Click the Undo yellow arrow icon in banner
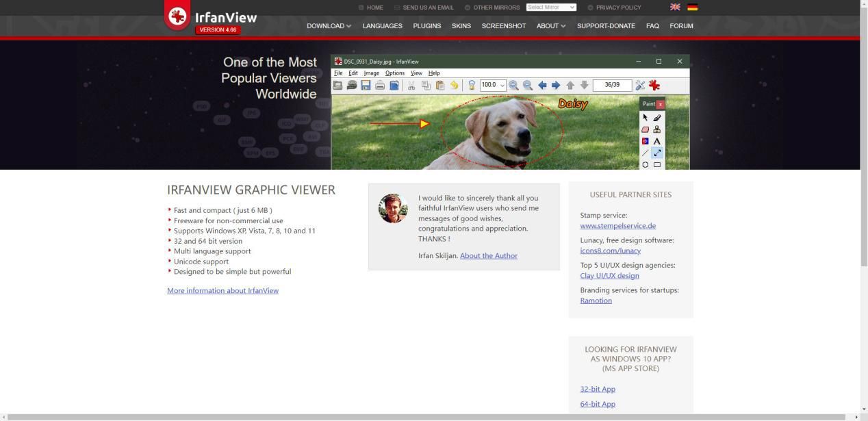Image resolution: width=868 pixels, height=421 pixels. [454, 86]
